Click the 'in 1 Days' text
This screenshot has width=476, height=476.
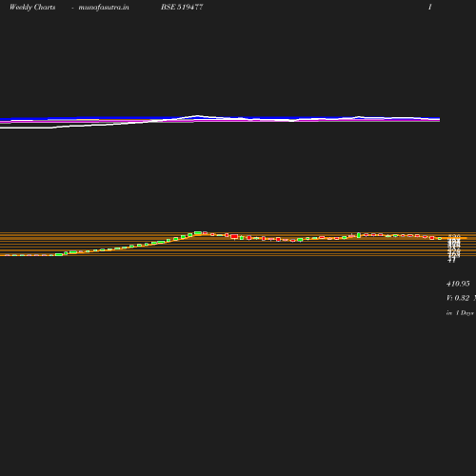pos(460,313)
